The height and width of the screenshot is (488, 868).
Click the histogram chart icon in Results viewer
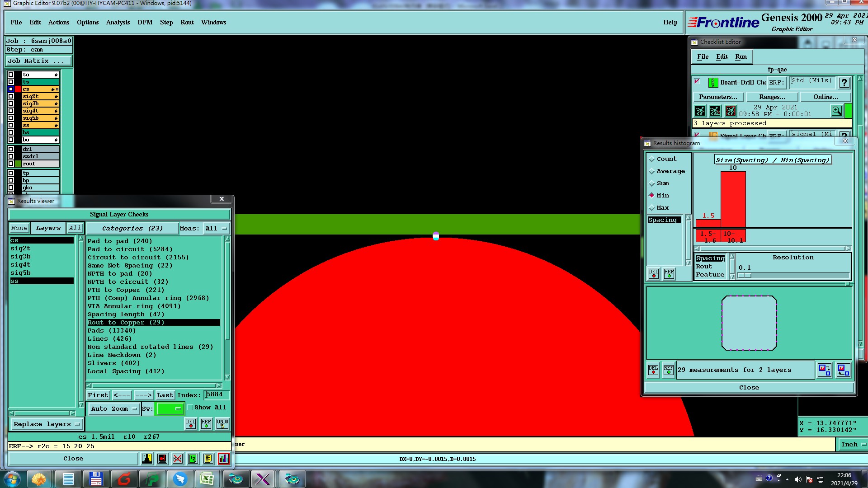tap(223, 459)
